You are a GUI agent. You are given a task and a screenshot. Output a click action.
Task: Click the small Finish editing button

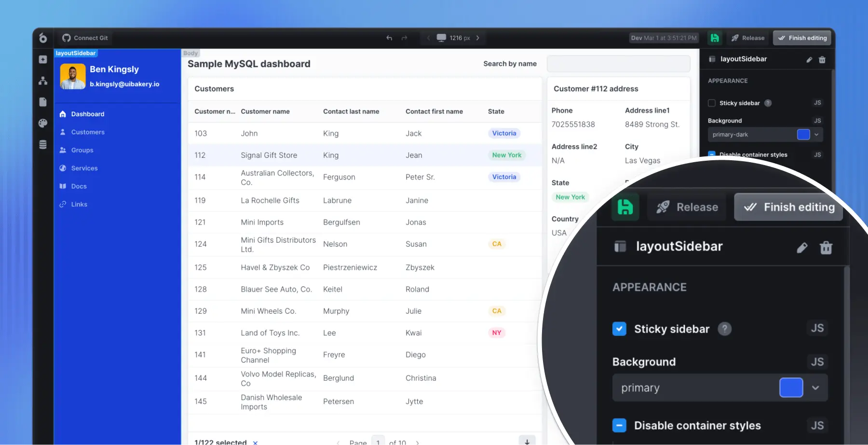tap(802, 38)
